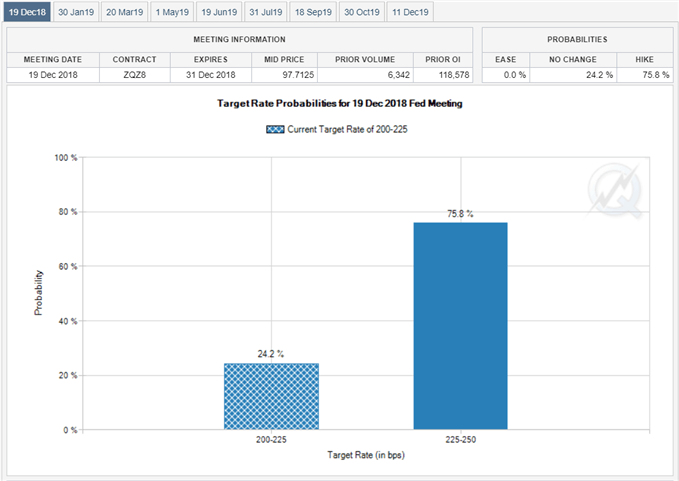View the 30 Oct19 tab
Screen dimensions: 679x481
362,12
